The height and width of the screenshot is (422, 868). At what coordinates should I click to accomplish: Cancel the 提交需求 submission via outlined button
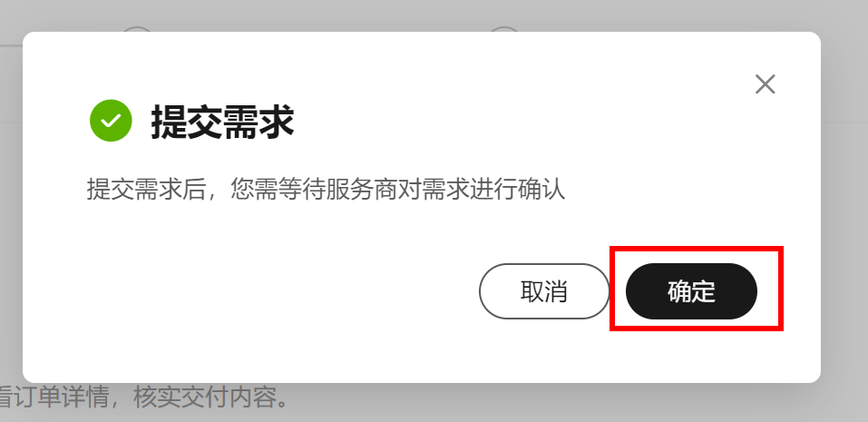pos(544,291)
